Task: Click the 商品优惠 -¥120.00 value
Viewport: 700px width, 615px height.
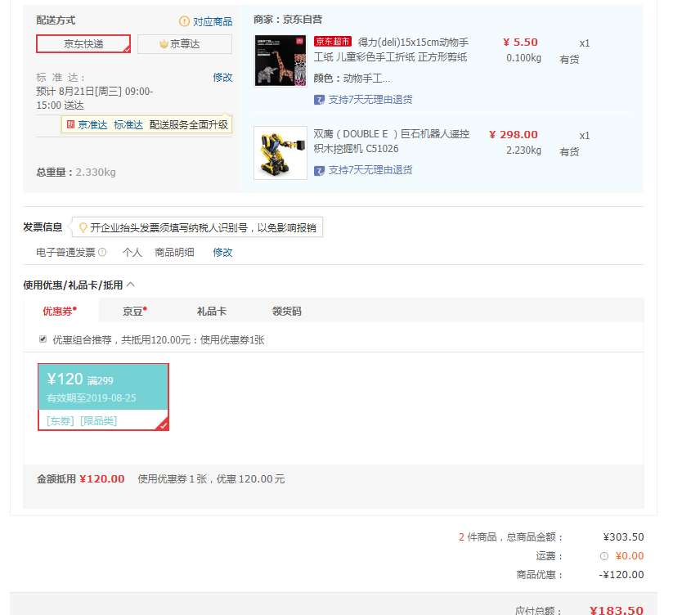Action: (621, 575)
